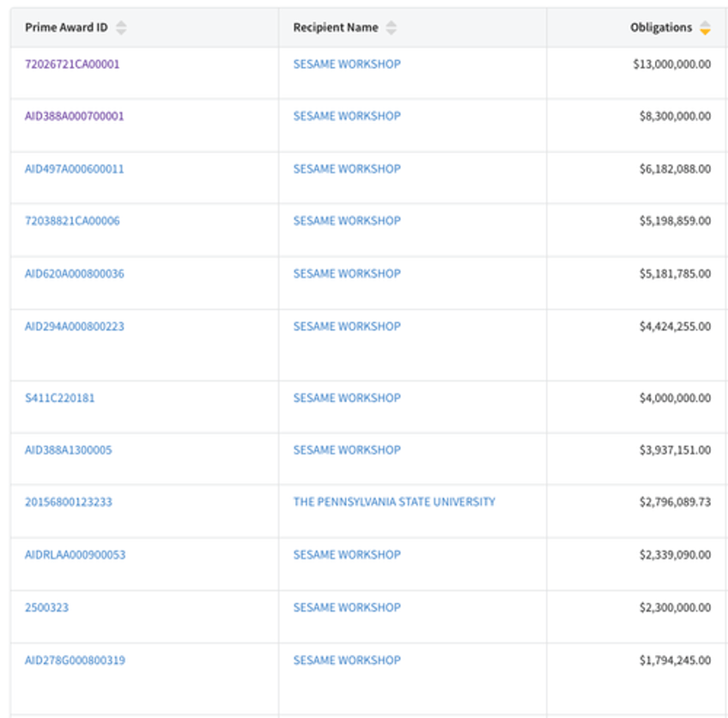728x718 pixels.
Task: Select Sesame Workshop in the $2,300,000.00 row
Action: coord(347,608)
